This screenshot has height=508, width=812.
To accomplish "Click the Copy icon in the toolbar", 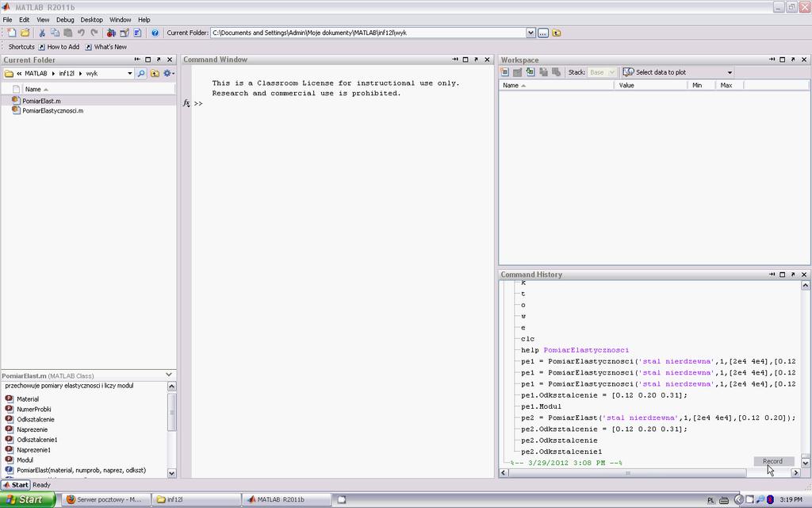I will (x=55, y=33).
